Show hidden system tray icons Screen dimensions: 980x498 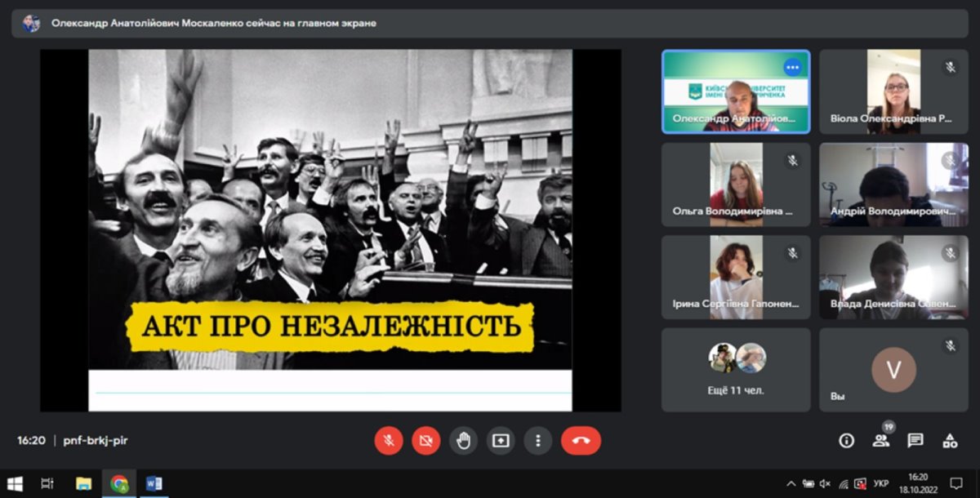(x=791, y=483)
